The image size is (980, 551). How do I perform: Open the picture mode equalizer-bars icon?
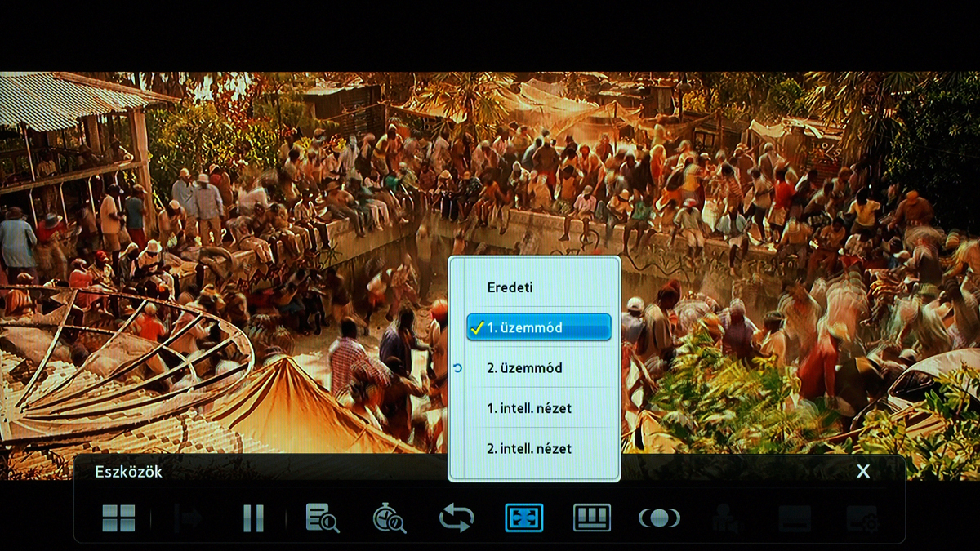592,518
